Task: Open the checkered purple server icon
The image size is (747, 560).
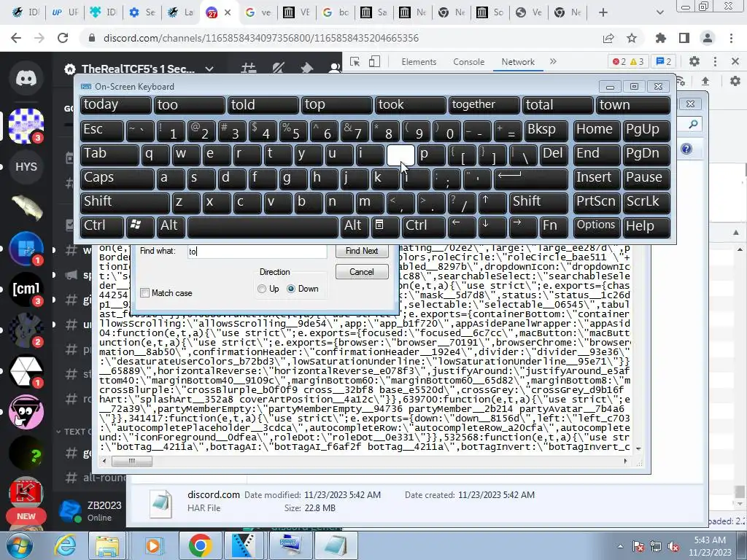Action: coord(26,125)
